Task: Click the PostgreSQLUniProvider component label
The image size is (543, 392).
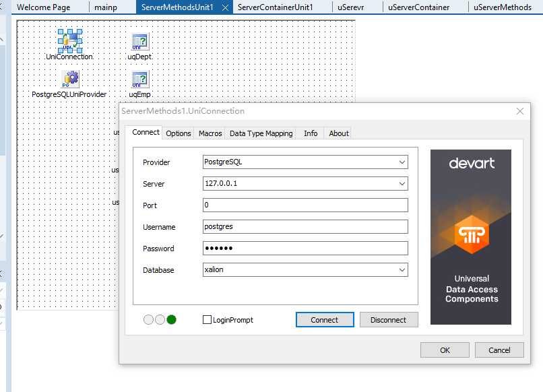Action: point(69,94)
